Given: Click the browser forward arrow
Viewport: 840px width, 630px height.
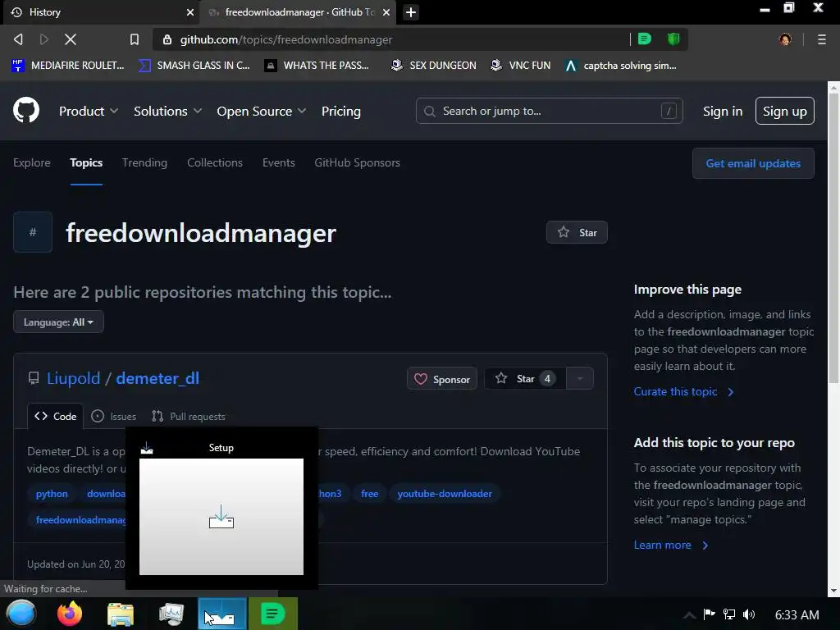Looking at the screenshot, I should point(44,39).
